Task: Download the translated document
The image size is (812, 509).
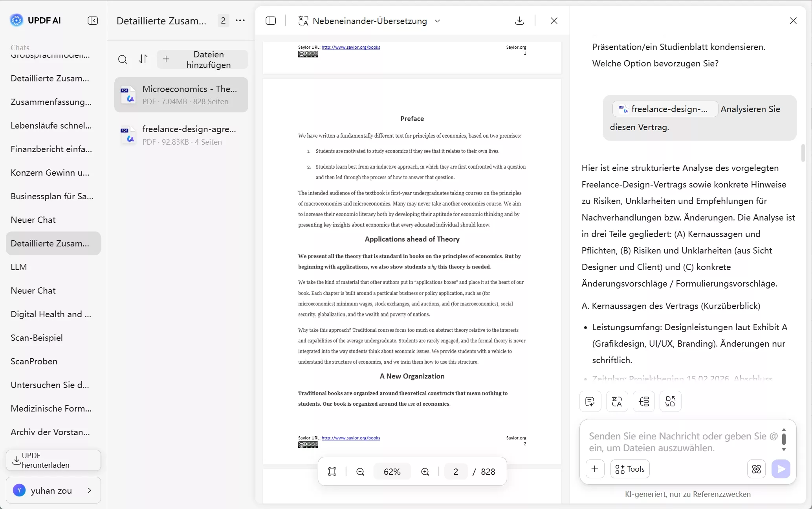Action: (519, 20)
